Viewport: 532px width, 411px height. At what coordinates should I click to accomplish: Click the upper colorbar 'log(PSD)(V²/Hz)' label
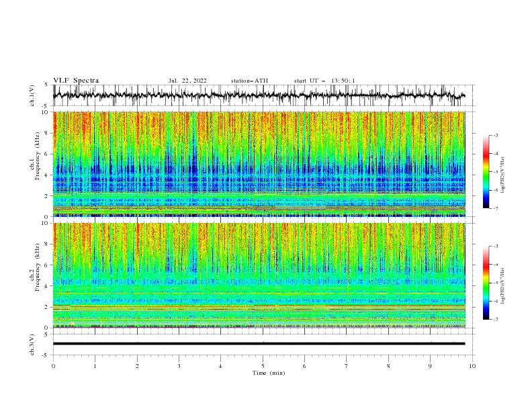pos(502,175)
